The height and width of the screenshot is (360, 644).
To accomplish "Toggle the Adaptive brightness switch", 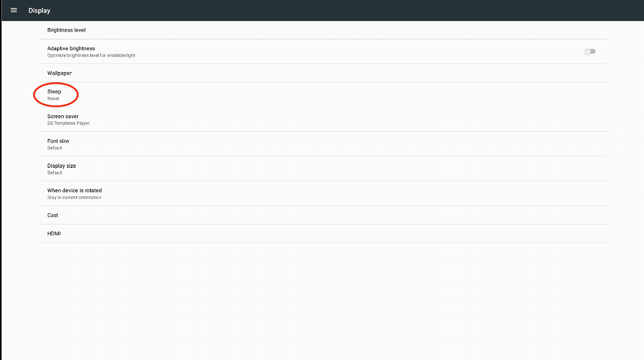I will click(x=590, y=51).
